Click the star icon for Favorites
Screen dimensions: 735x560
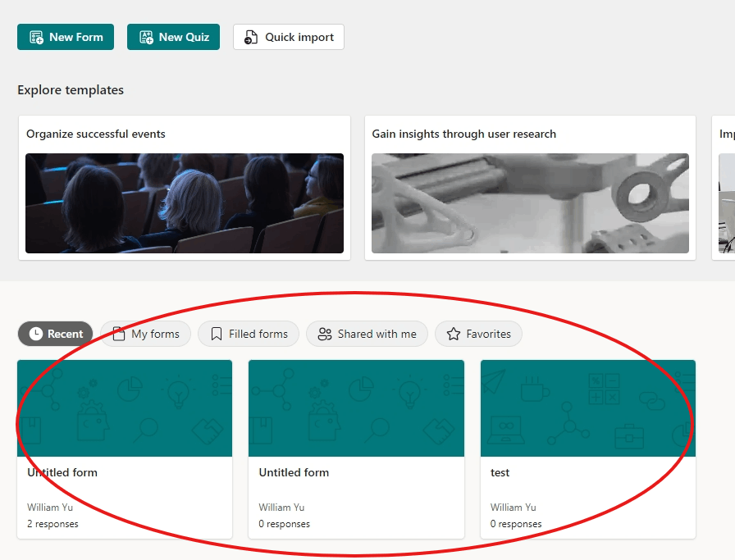pos(454,334)
